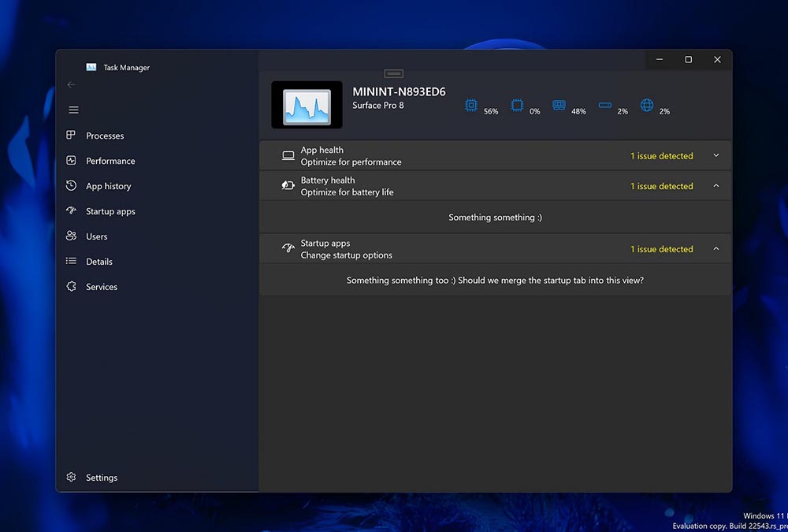Click the disk usage icon in header
The image size is (788, 532).
coord(604,106)
